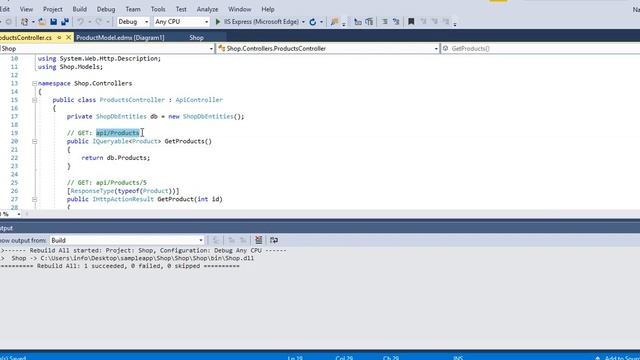
Task: Click the browser Refresh icon in toolbar
Action: coord(313,22)
